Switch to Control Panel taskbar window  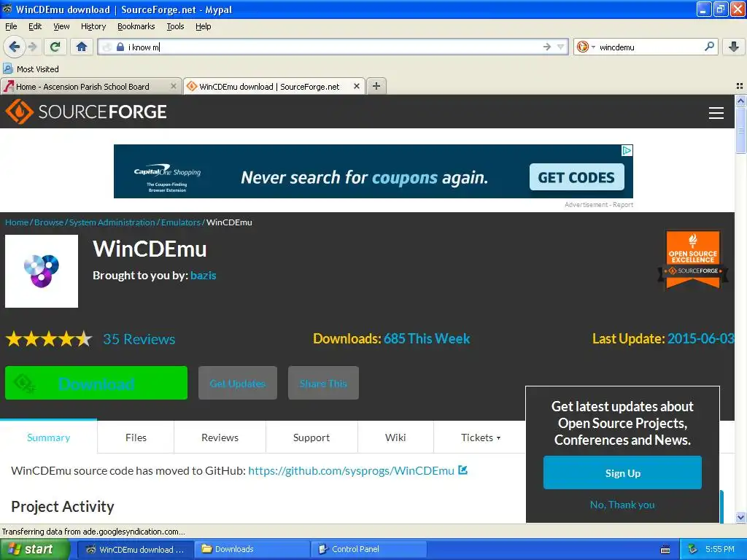(x=369, y=549)
